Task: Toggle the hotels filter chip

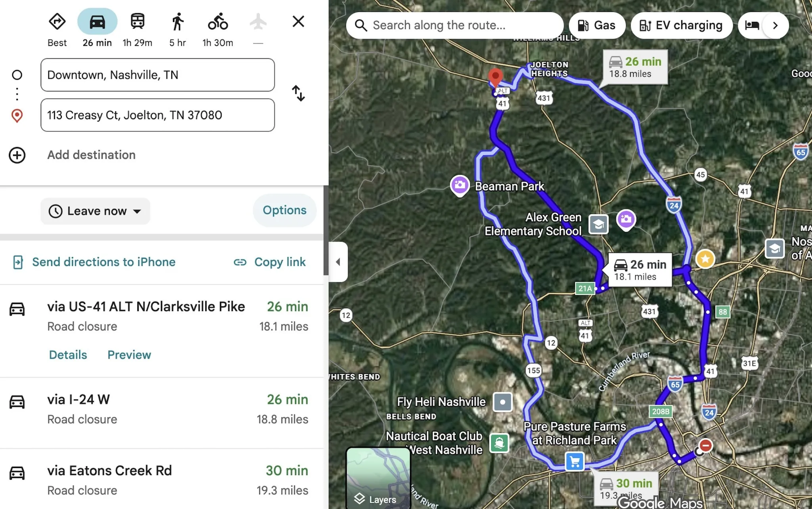Action: [751, 25]
